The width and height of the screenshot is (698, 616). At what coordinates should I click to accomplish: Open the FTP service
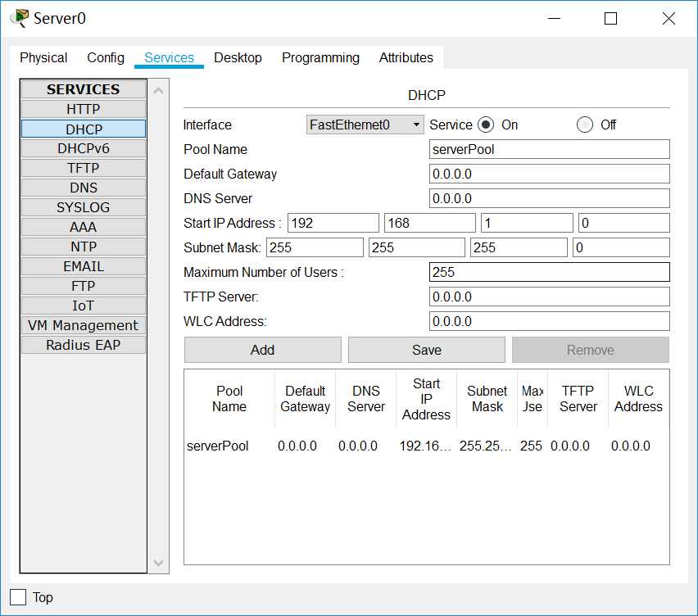(x=84, y=286)
